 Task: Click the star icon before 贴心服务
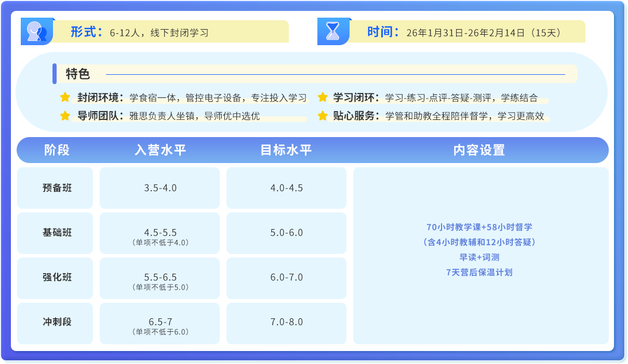[323, 116]
